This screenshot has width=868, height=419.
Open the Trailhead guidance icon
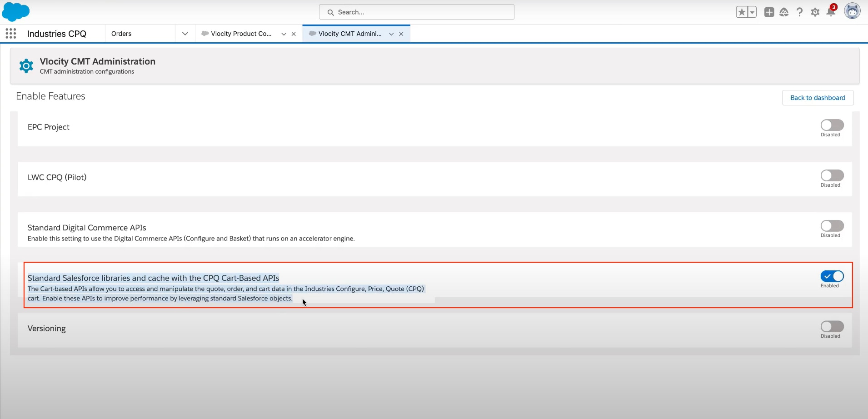tap(784, 12)
